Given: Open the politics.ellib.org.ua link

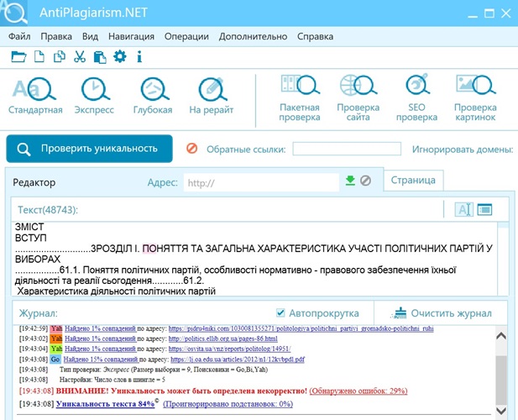Looking at the screenshot, I should [x=223, y=339].
